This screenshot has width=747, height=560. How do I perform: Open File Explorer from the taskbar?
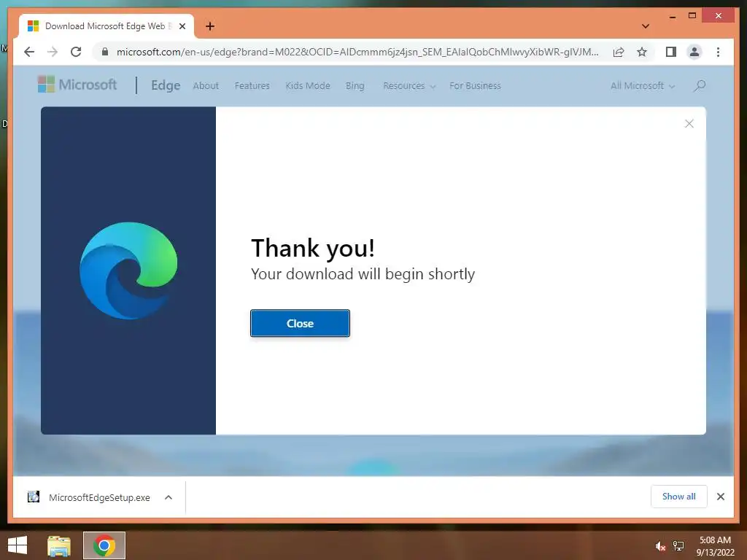(x=59, y=545)
